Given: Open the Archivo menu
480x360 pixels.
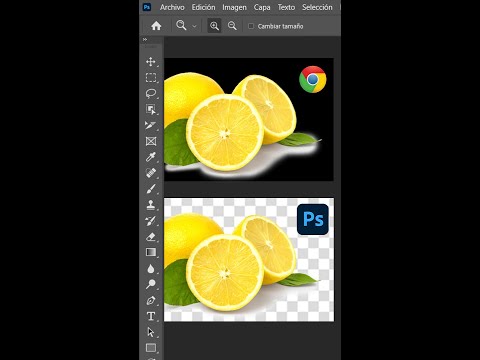Looking at the screenshot, I should (172, 7).
